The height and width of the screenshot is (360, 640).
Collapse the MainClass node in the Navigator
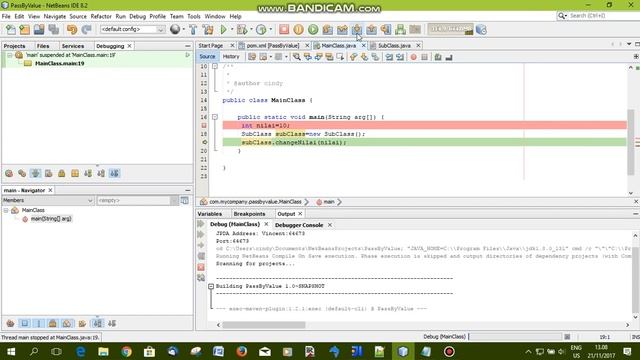point(6,210)
